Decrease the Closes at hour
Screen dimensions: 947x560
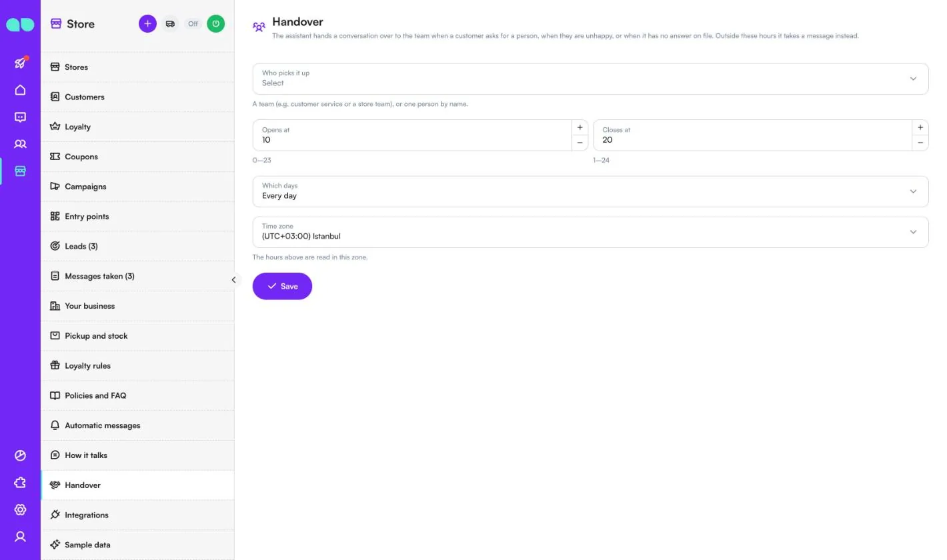920,143
